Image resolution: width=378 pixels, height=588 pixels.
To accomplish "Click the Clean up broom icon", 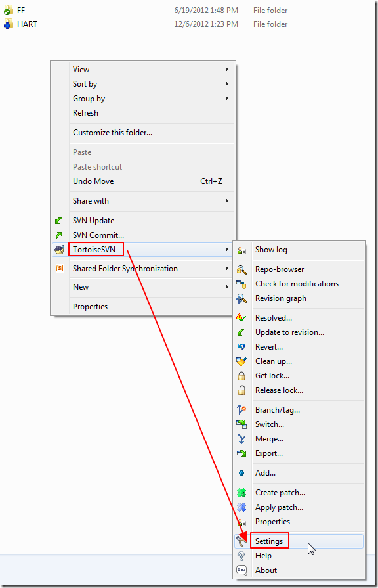I will (241, 361).
